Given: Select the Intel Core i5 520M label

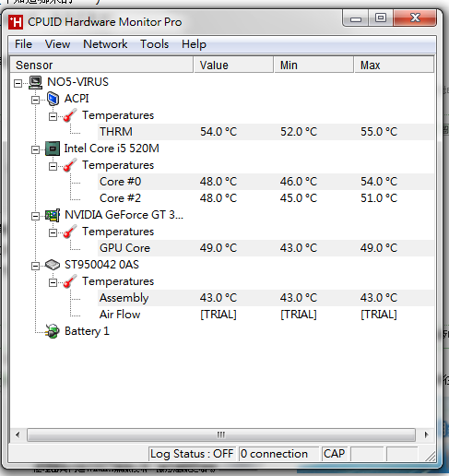Looking at the screenshot, I should point(112,149).
